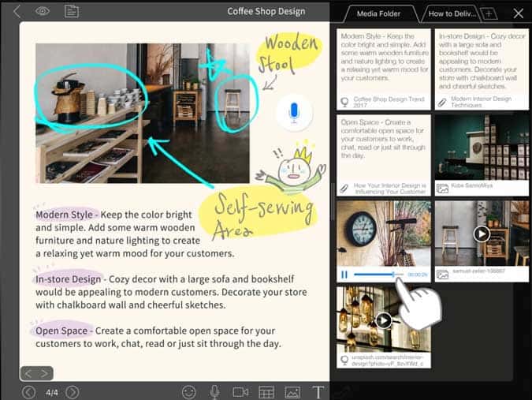
Task: Open the page list document icon
Action: pos(72,11)
